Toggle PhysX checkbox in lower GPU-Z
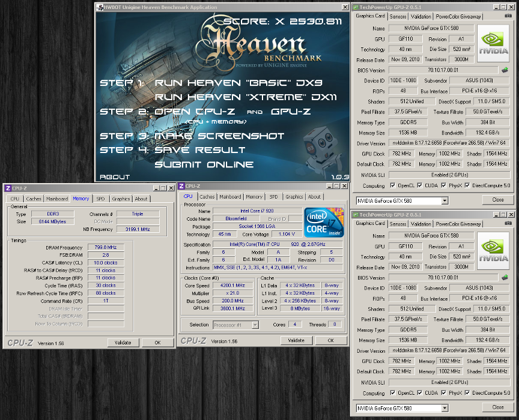The height and width of the screenshot is (420, 519). coord(443,392)
